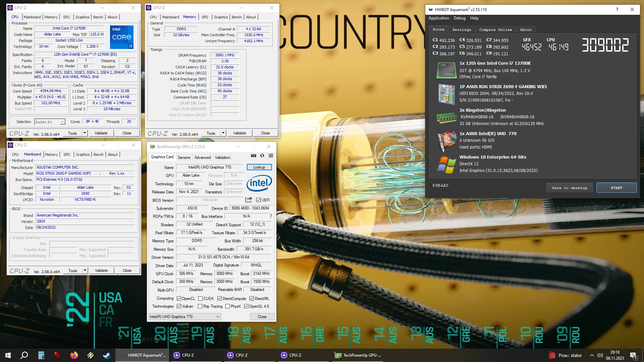
Task: Click the Intel Core i7 logo in CPU-Z
Action: pos(122,37)
